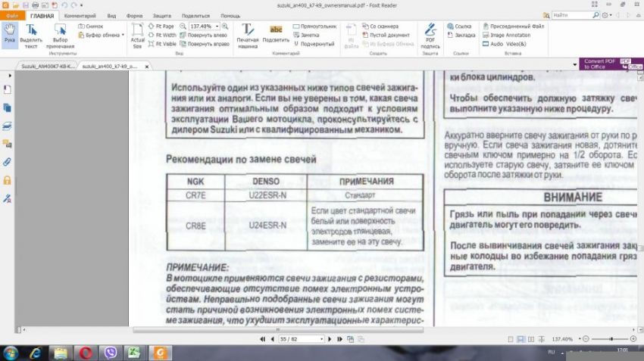Click status bar zoom-in plus button
Screen dimensions: 644x361
pos(633,339)
